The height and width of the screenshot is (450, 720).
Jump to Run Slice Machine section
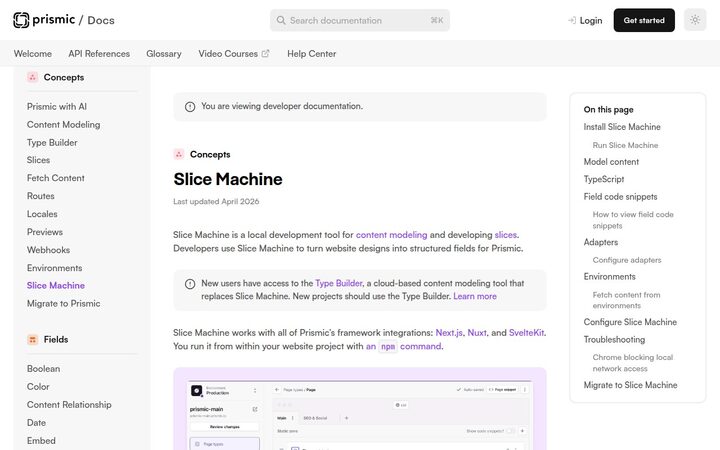point(625,145)
